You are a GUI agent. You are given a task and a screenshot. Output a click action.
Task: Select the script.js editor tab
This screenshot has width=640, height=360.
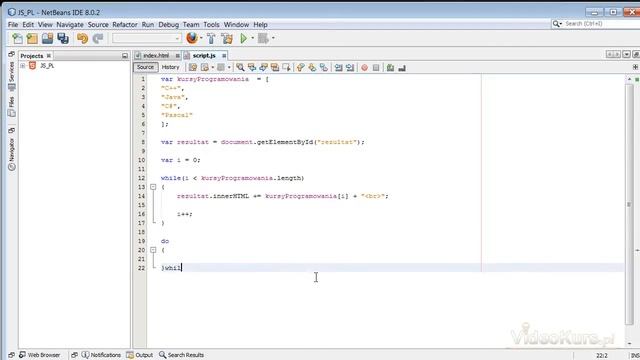pos(204,56)
